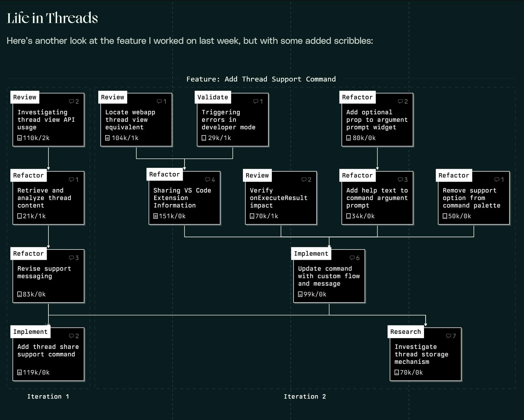Open 'Investigate thread storage mechanism' title
Screen dimensions: 524x420
click(x=421, y=354)
